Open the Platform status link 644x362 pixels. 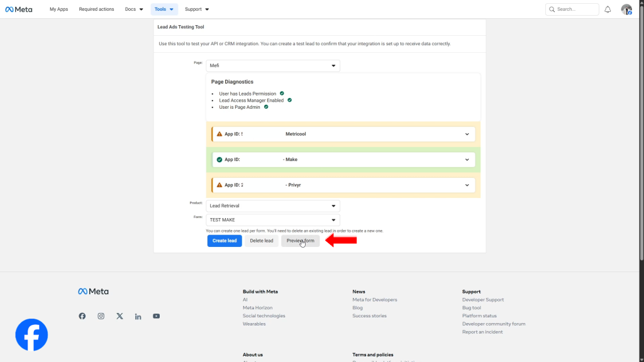479,315
